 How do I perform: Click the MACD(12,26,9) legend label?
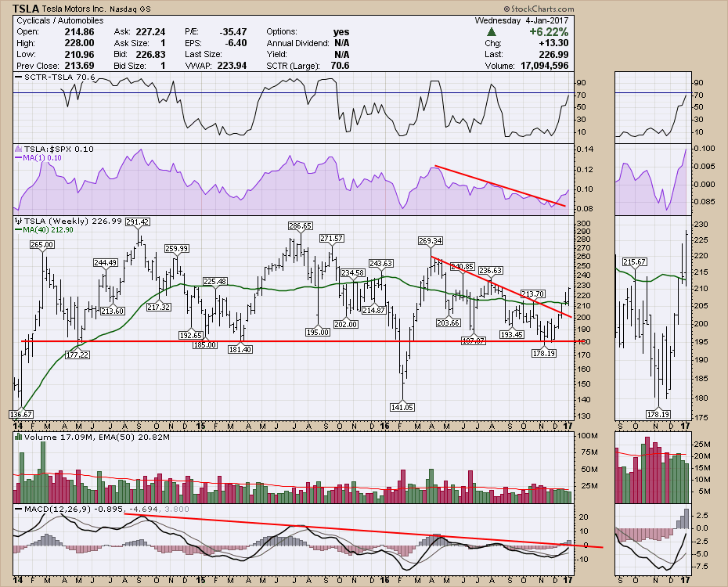[58, 509]
